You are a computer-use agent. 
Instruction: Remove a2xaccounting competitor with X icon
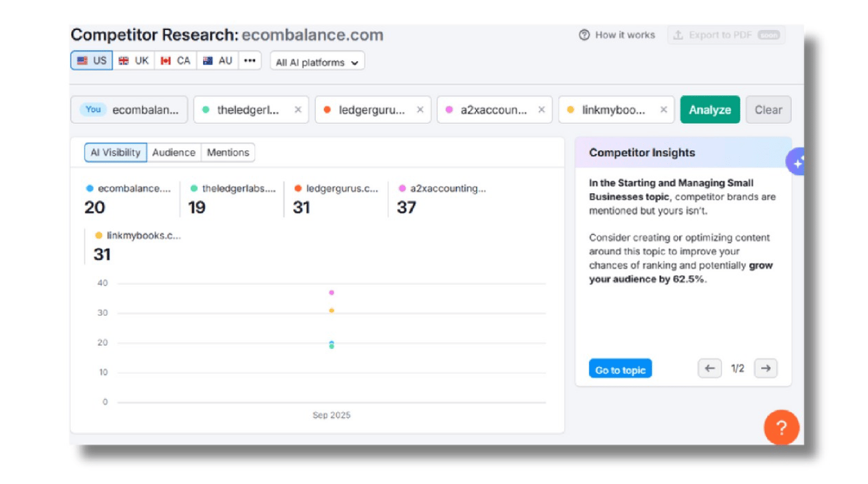541,110
